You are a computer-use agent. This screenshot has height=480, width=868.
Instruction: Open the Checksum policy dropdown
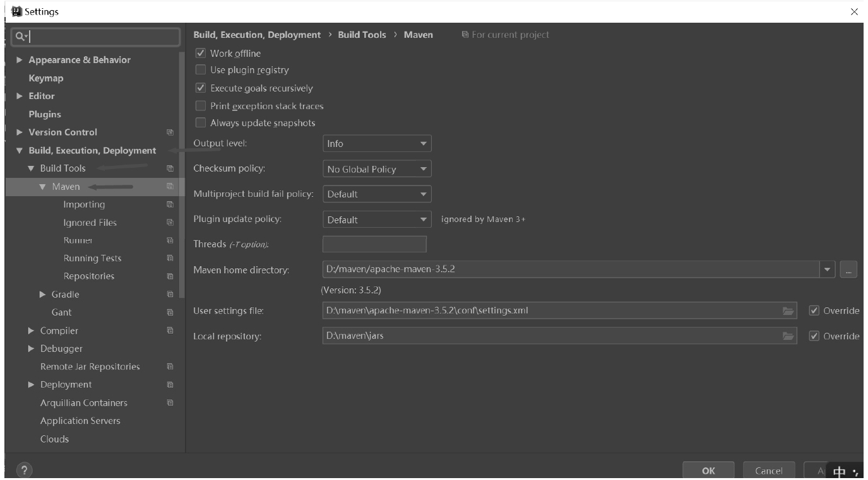[x=377, y=169]
